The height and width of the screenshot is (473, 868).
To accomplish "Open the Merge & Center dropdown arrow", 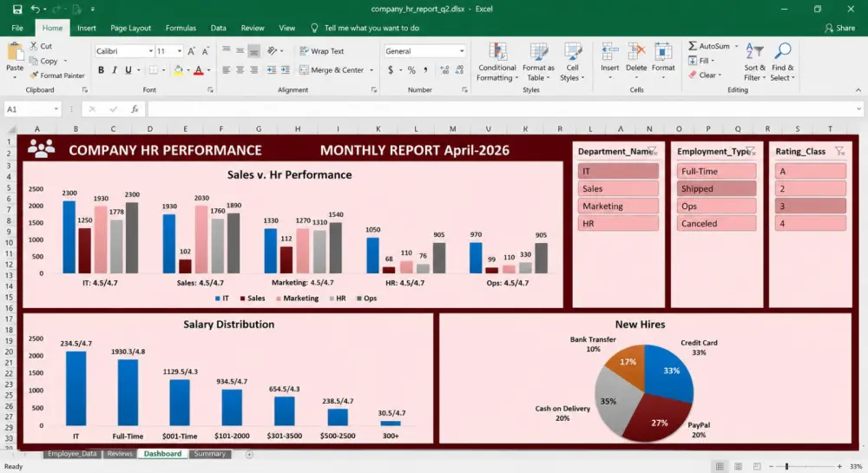I will point(372,70).
